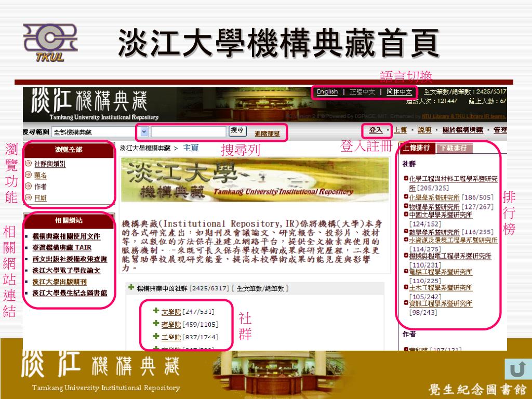The image size is (532, 399).
Task: Click NTU Library & TKU Library IR team link
Action: [x=464, y=116]
